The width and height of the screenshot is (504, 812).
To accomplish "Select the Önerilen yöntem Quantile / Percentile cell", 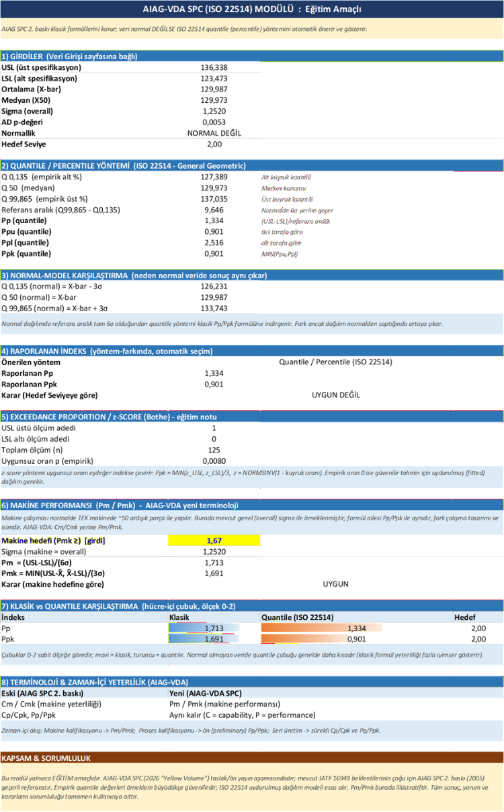I will tap(335, 362).
